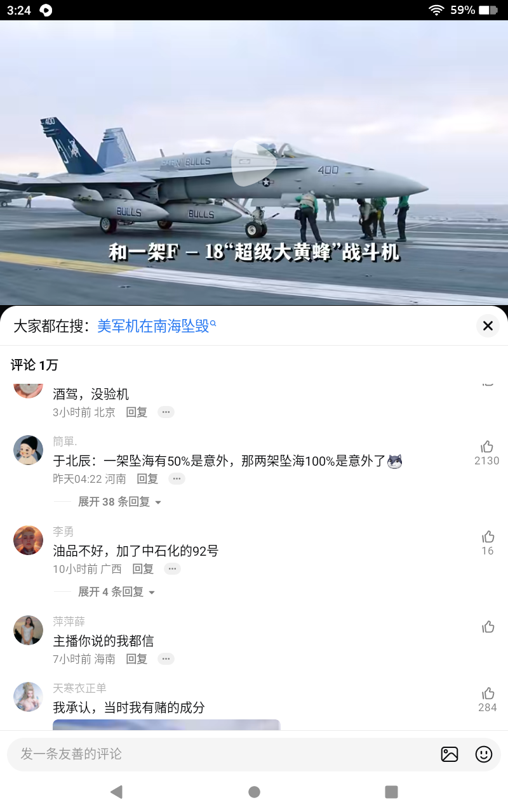Open more options on 簡單's comment
Viewport: 508px width, 812px height.
177,479
